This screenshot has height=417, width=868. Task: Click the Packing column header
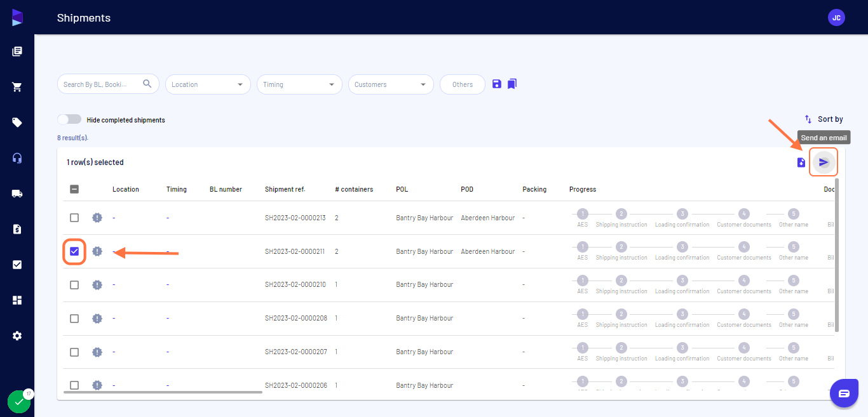[x=534, y=189]
